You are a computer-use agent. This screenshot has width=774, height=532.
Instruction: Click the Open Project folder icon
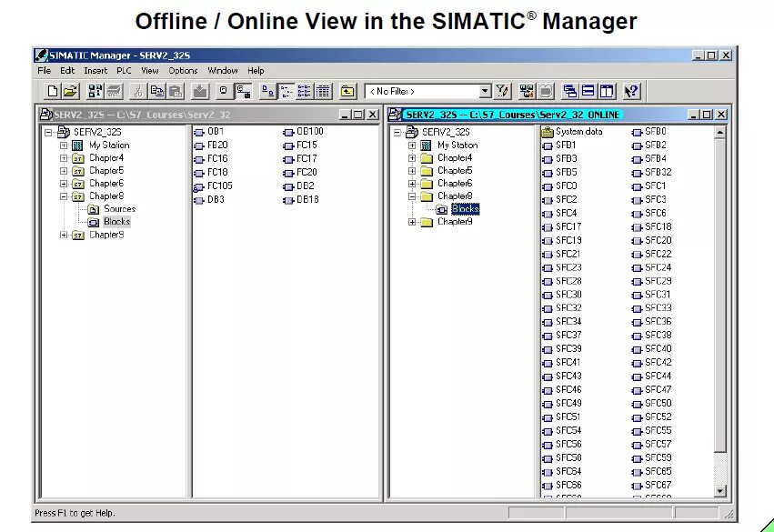[71, 91]
